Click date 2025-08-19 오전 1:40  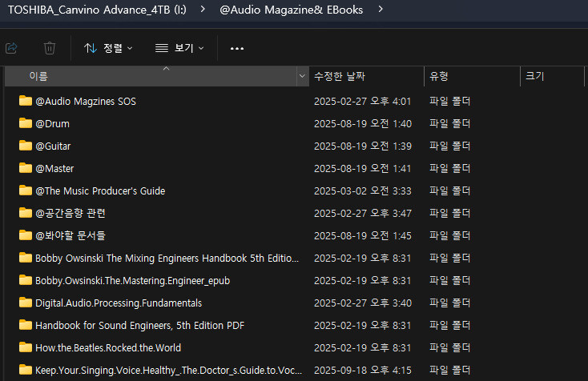[363, 124]
